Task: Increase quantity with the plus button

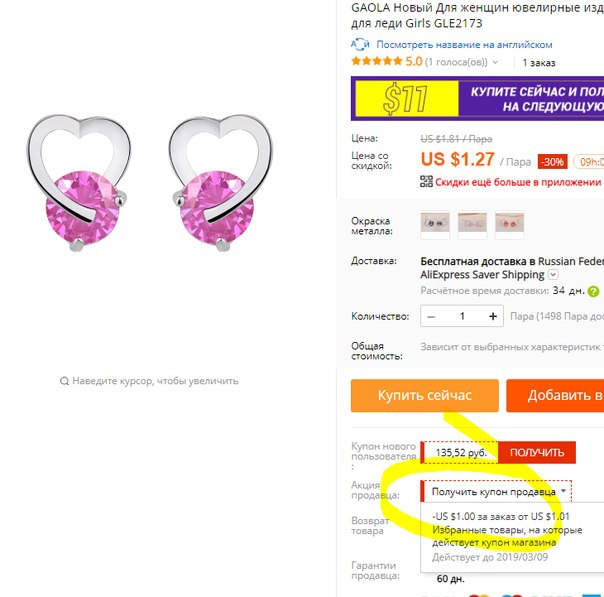Action: (x=493, y=317)
